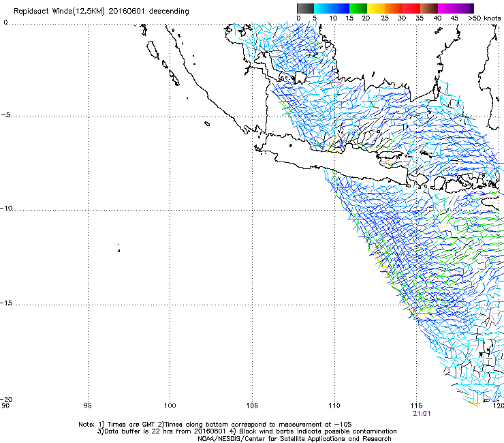504x443 pixels.
Task: Click the green 15-20 knots legend segment
Action: click(x=358, y=8)
